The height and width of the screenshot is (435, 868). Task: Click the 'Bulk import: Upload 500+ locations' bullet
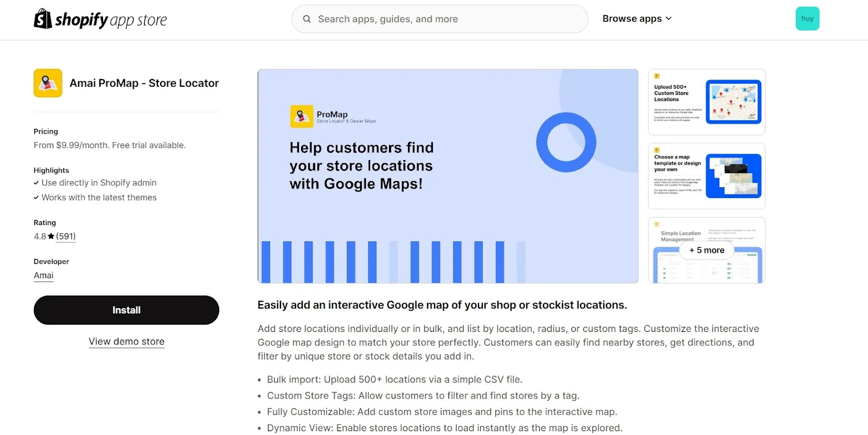[394, 380]
